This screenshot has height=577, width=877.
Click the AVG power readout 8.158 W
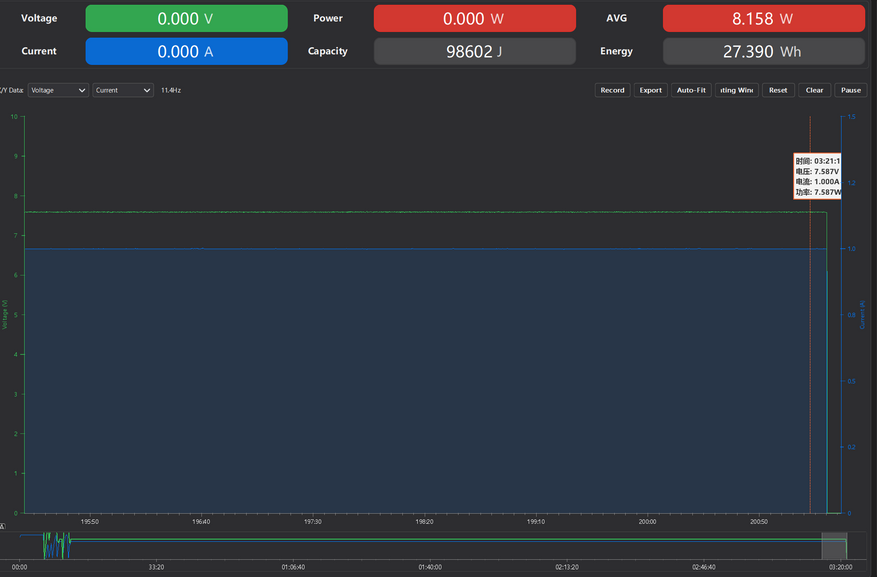[763, 18]
